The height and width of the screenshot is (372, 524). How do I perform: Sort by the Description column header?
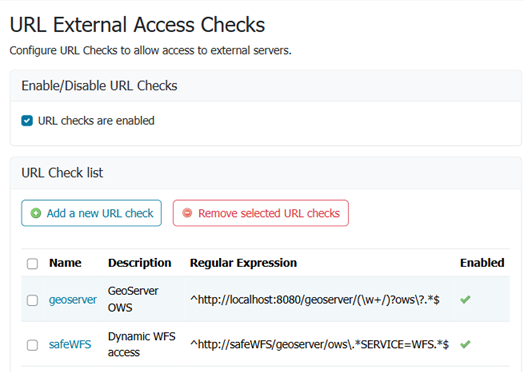[140, 263]
